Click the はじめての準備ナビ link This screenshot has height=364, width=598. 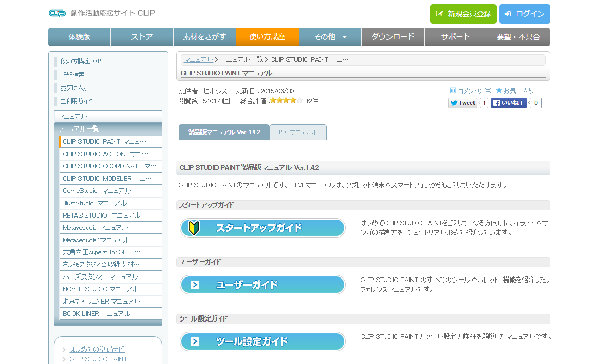tap(97, 349)
